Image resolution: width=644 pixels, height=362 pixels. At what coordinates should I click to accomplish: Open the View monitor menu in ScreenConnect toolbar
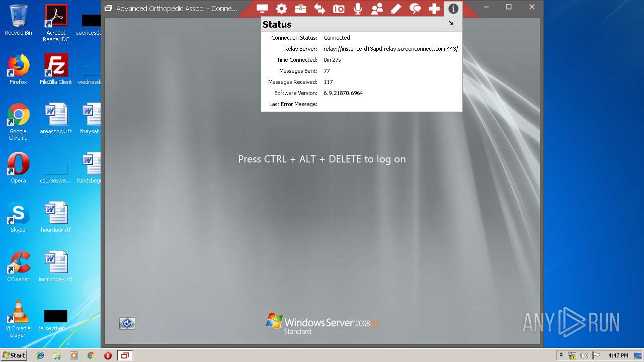(x=262, y=9)
